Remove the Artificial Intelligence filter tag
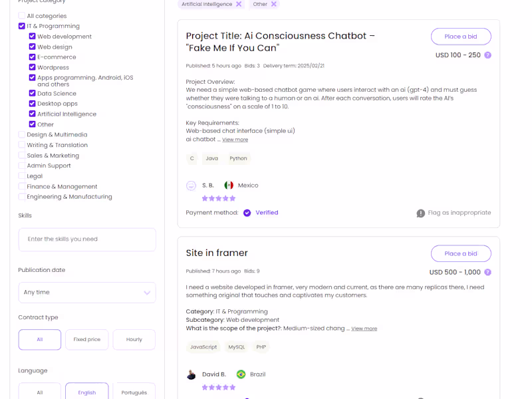The image size is (532, 399). tap(239, 4)
